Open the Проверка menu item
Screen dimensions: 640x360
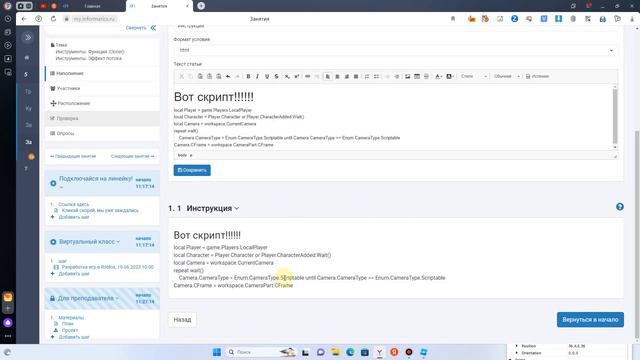[x=102, y=118]
